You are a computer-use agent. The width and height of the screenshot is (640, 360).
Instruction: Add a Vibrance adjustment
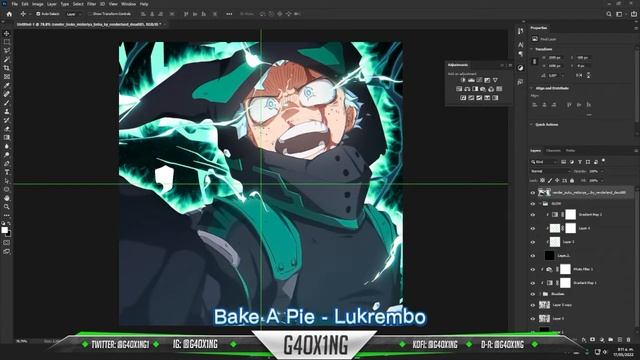click(x=495, y=80)
